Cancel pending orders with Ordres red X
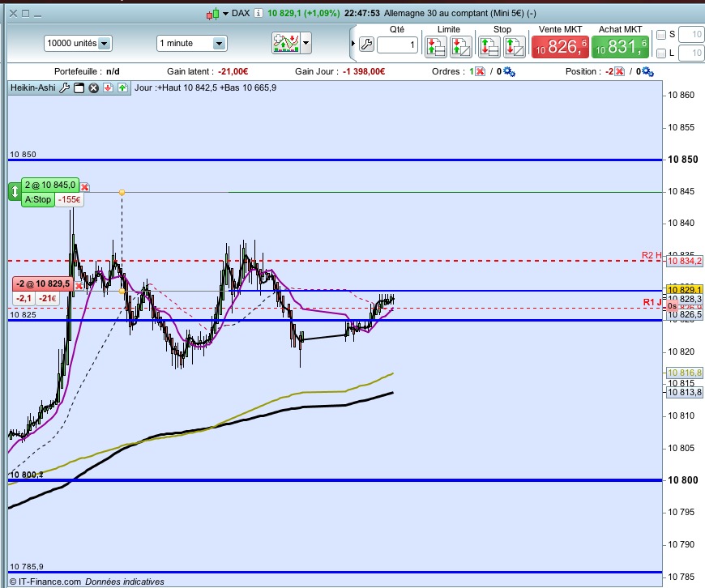Viewport: 705px width, 588px height. tap(480, 71)
